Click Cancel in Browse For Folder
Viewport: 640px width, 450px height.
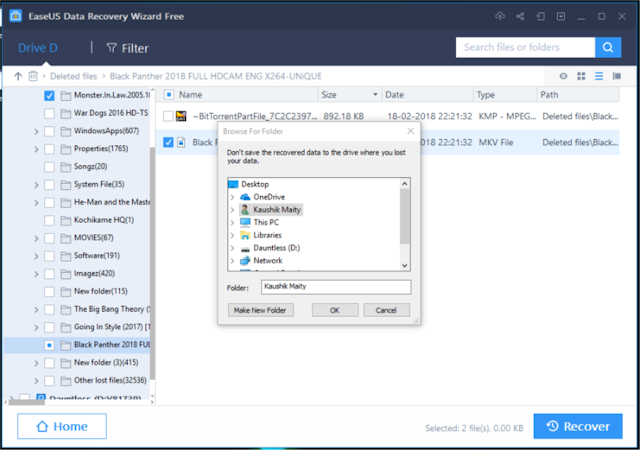coord(386,310)
